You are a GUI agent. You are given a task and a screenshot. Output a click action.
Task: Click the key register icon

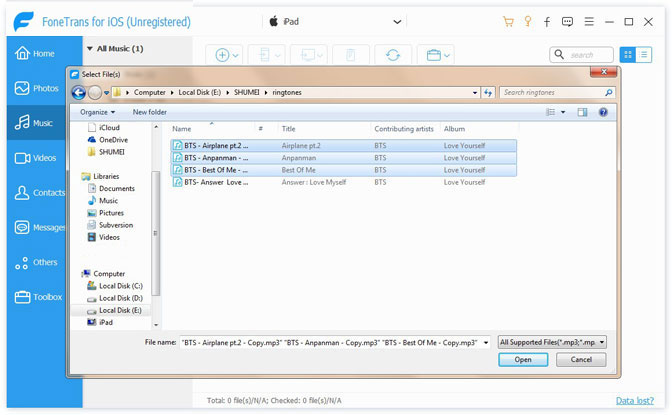(x=528, y=21)
